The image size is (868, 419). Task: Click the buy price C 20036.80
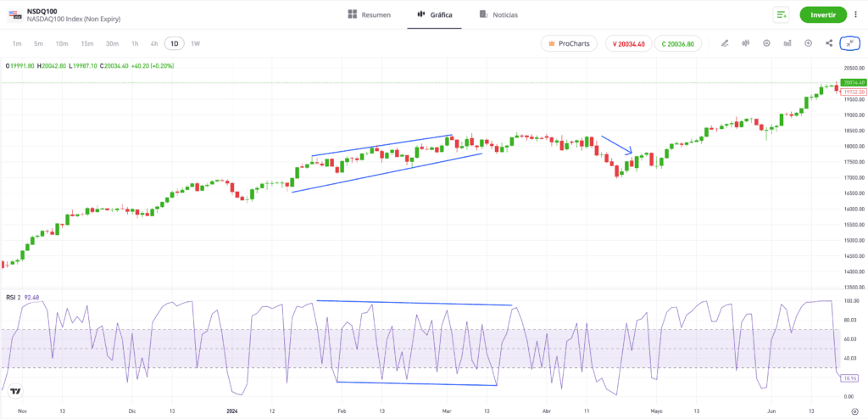click(x=677, y=44)
